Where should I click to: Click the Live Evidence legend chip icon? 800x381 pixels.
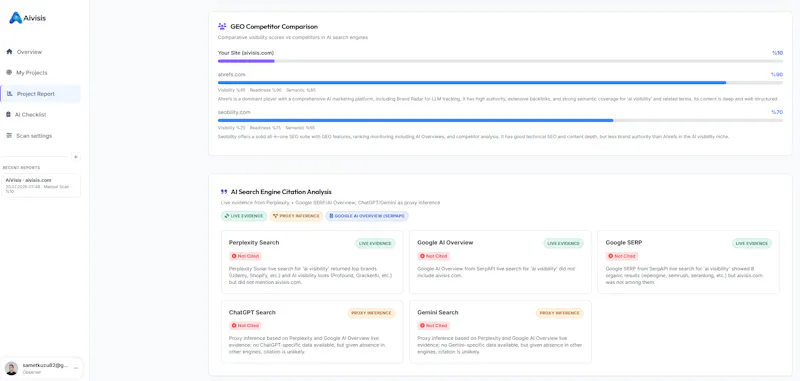click(227, 216)
